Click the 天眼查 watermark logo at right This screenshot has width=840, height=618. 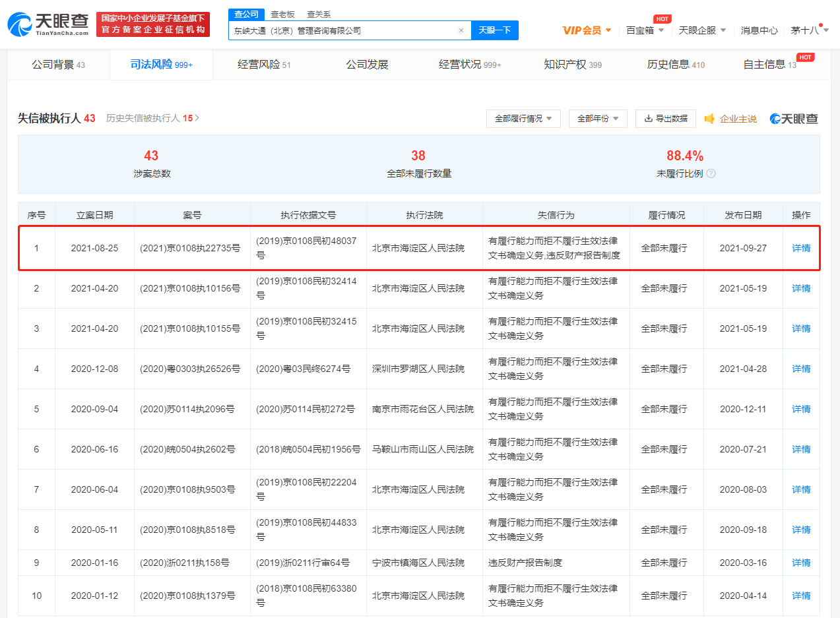pos(794,119)
